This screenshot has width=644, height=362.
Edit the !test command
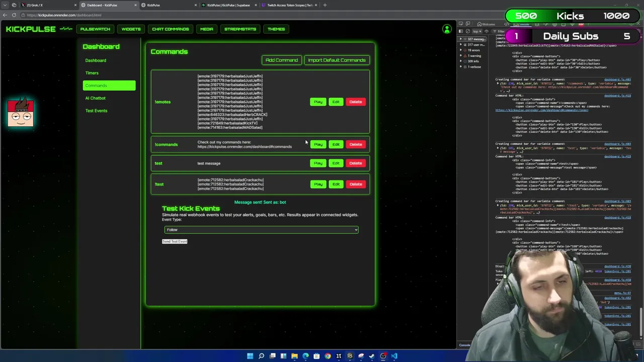click(x=336, y=184)
